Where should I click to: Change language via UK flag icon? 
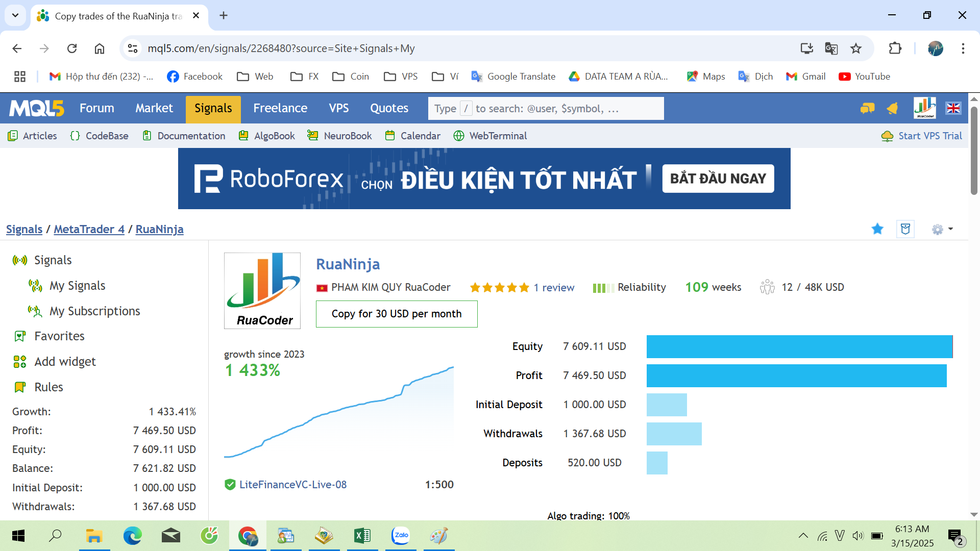pos(953,108)
